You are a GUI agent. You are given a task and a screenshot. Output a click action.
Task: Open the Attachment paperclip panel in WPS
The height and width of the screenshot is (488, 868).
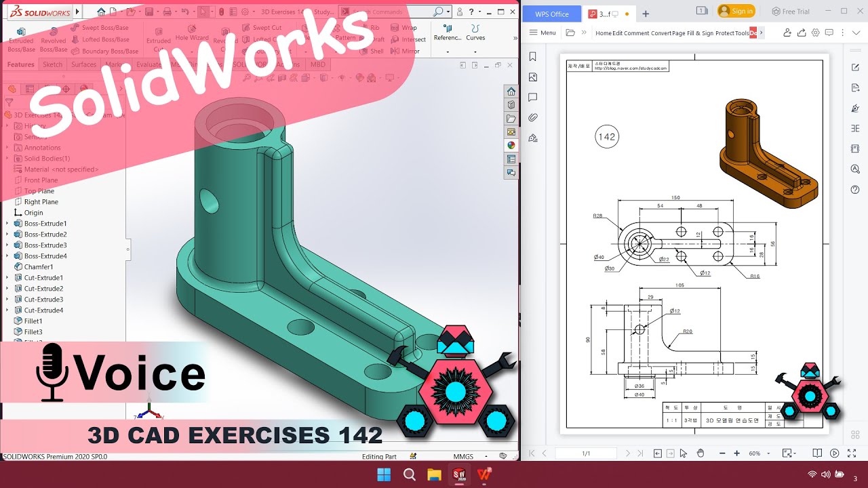click(533, 118)
